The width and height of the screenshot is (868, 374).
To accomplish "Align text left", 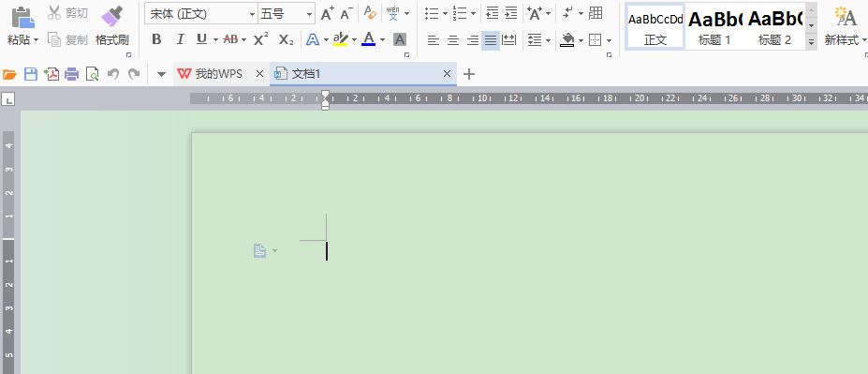I will click(x=434, y=40).
